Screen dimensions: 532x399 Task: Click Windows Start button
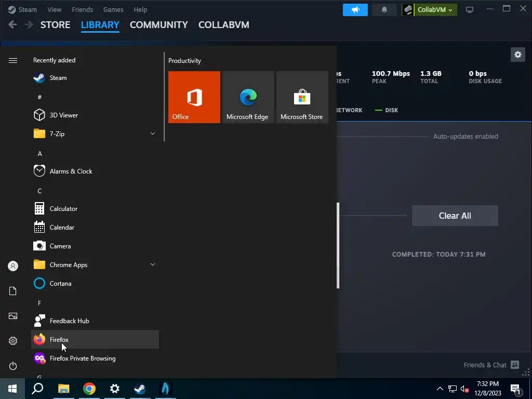tap(12, 389)
